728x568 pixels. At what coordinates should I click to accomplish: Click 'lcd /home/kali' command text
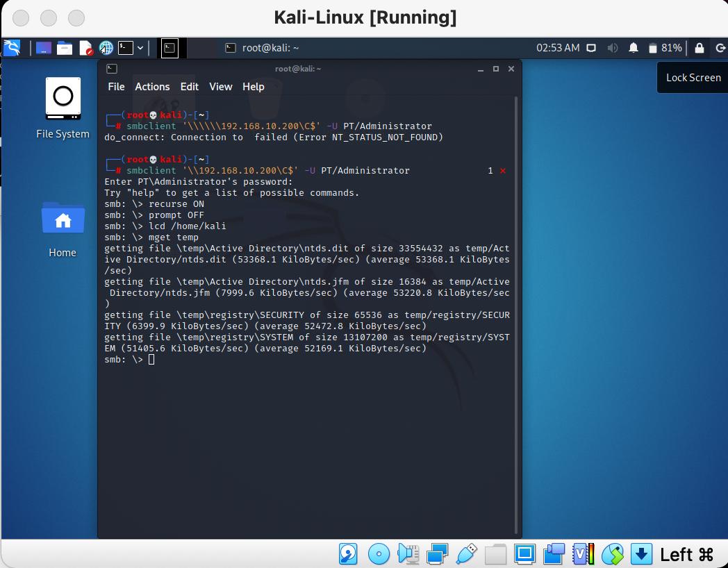[x=187, y=226]
